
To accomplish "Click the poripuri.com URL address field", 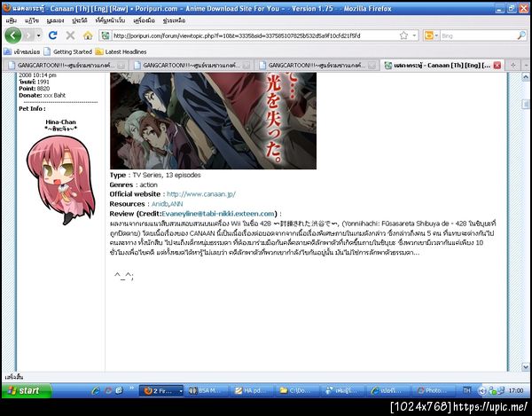I will pyautogui.click(x=254, y=35).
